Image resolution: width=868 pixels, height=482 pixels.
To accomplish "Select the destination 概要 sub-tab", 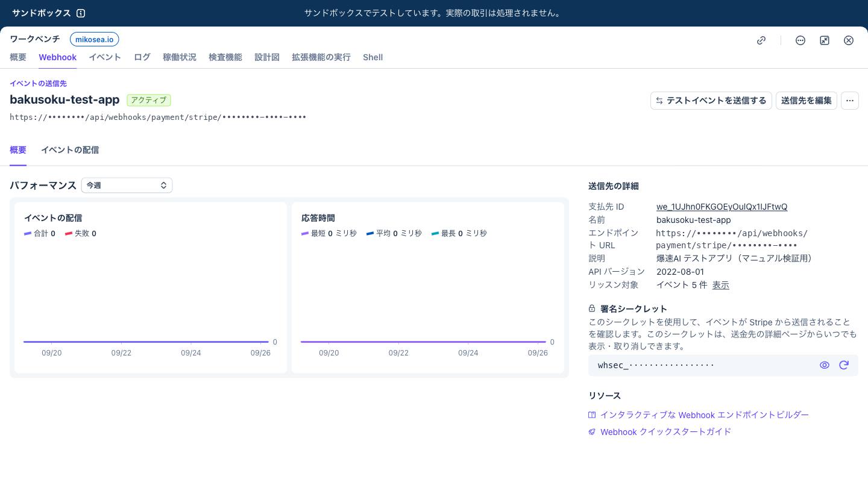I will click(18, 150).
